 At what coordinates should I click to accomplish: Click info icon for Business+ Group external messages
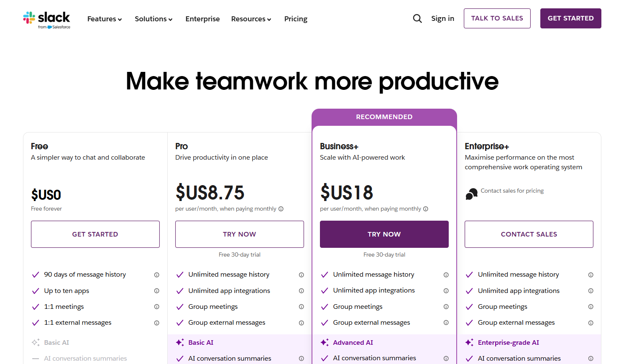(446, 323)
